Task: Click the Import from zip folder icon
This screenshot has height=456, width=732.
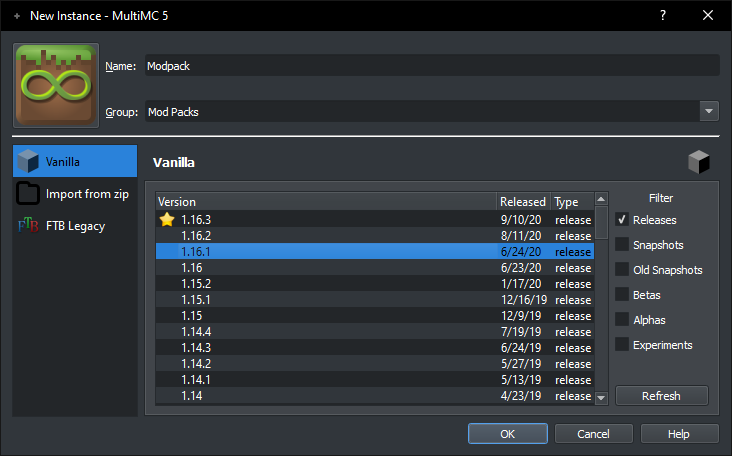Action: [28, 193]
